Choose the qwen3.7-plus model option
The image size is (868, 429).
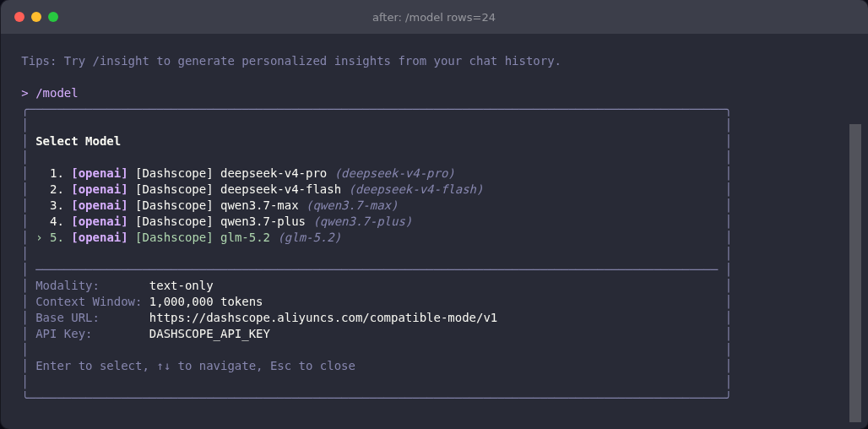231,221
